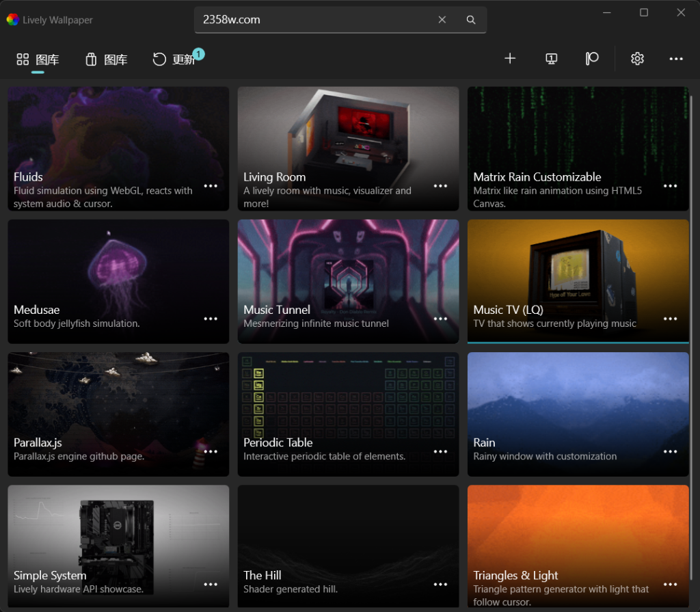
Task: Open settings with the gear icon
Action: pyautogui.click(x=637, y=59)
